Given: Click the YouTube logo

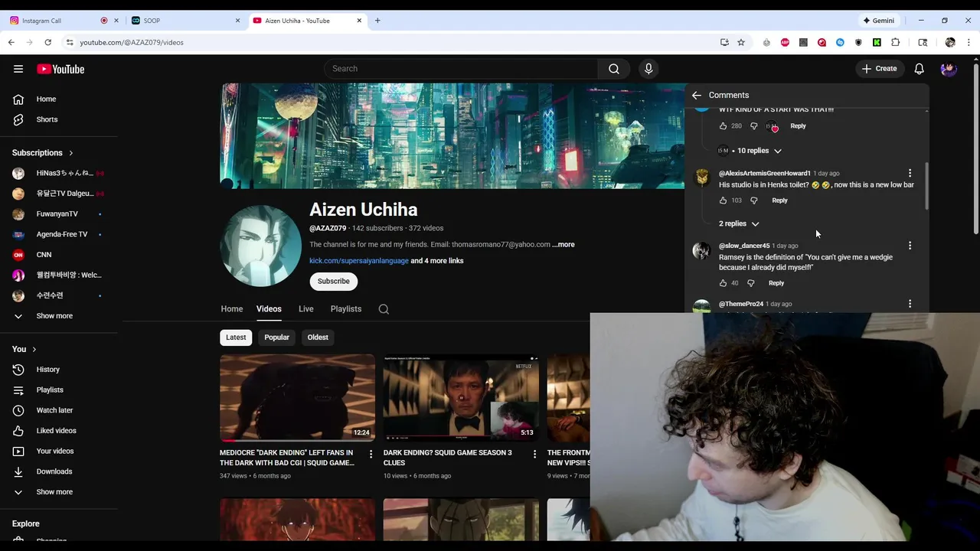Looking at the screenshot, I should (60, 69).
